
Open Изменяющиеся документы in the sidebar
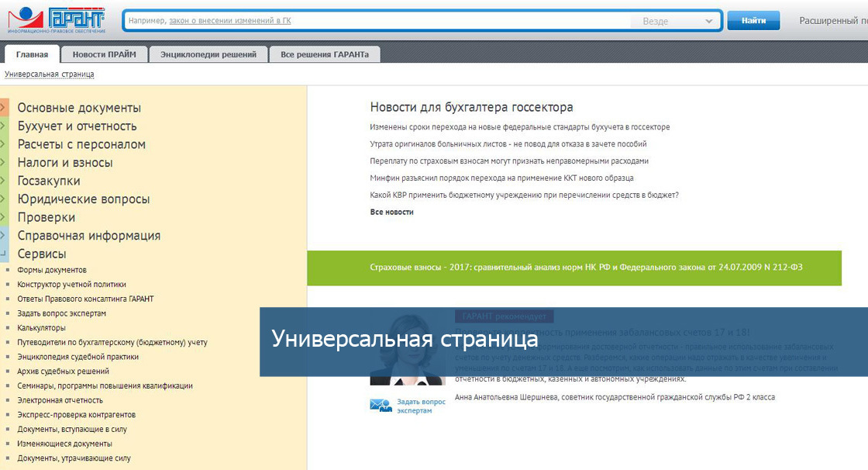click(x=64, y=444)
